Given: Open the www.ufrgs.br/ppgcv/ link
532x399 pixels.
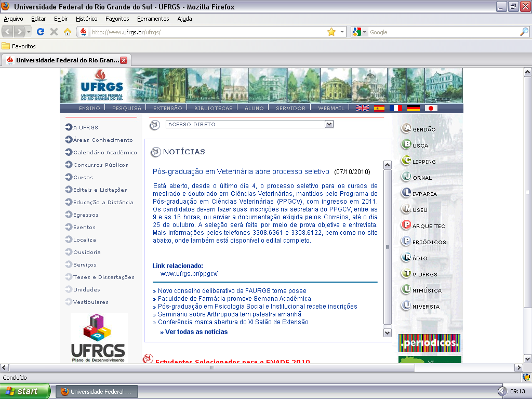Looking at the screenshot, I should click(x=189, y=273).
